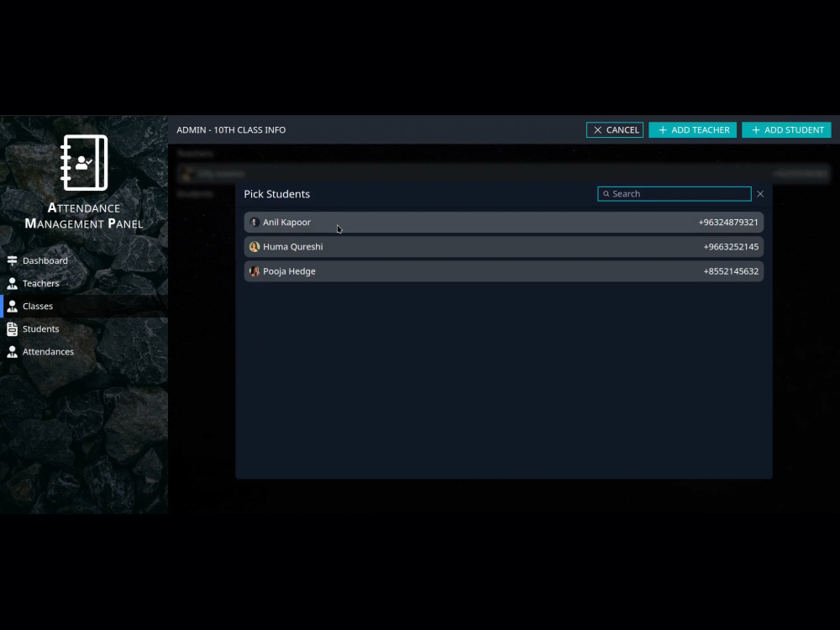The width and height of the screenshot is (840, 630).
Task: Click the Add Student button
Action: point(786,130)
